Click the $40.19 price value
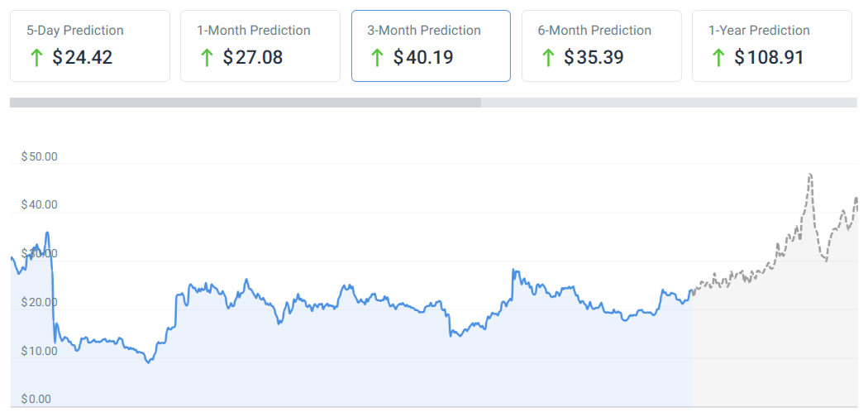 coord(423,58)
